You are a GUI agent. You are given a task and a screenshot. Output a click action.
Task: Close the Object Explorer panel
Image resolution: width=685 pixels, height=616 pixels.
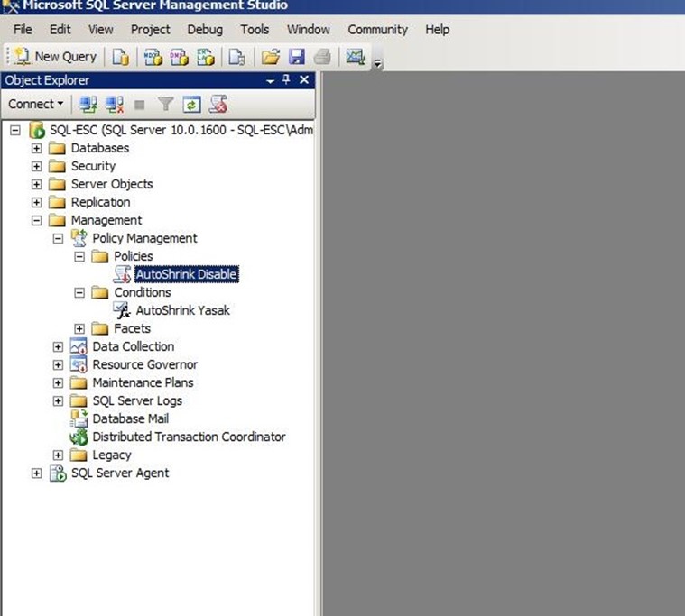(304, 79)
